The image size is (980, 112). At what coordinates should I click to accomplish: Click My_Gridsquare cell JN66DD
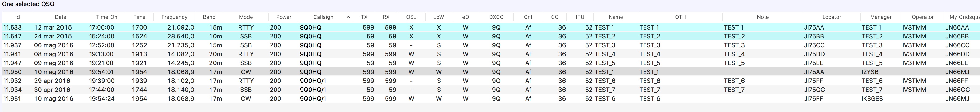coord(957,54)
